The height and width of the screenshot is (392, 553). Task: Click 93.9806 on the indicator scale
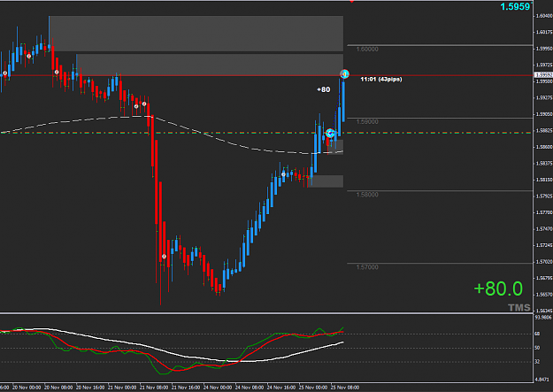click(543, 318)
